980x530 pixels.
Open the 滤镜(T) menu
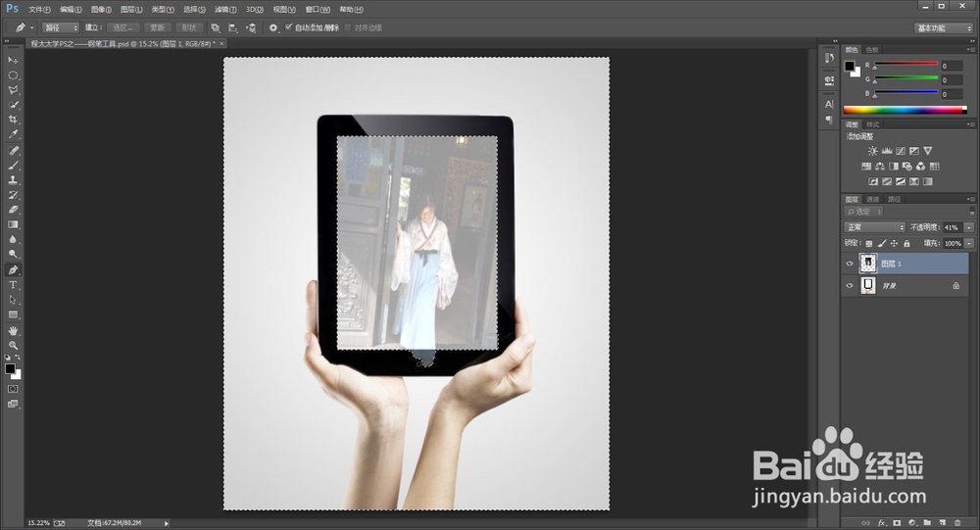click(225, 10)
